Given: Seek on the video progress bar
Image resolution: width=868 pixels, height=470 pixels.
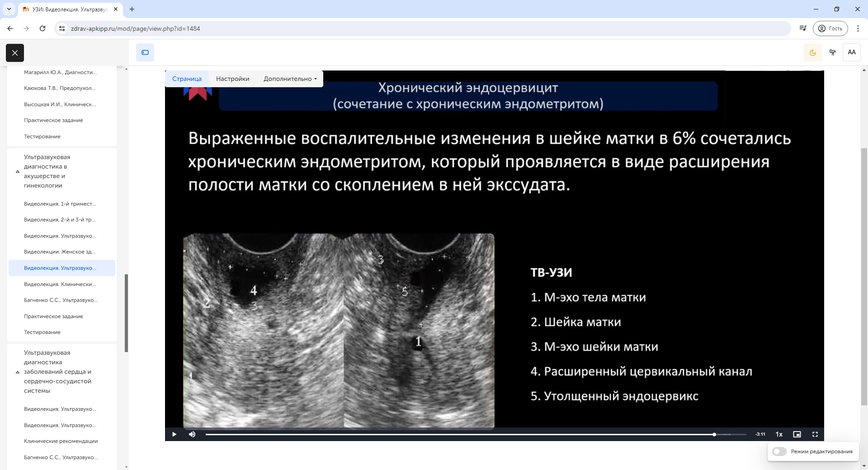Looking at the screenshot, I should 452,434.
